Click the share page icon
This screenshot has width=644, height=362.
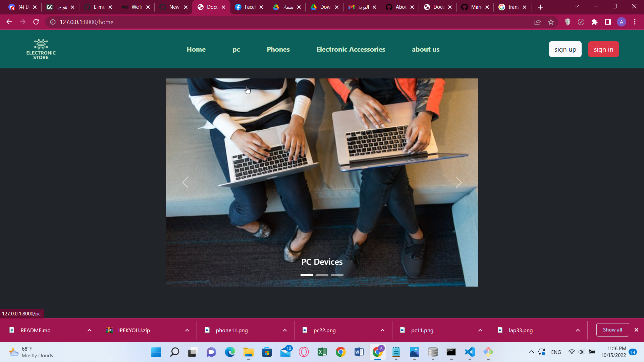(x=537, y=22)
